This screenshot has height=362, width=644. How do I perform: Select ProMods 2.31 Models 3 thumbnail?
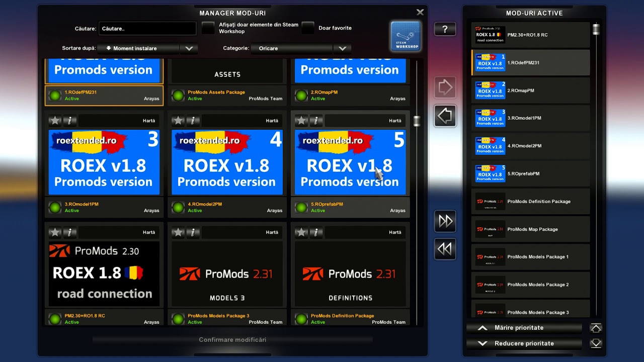pyautogui.click(x=227, y=274)
